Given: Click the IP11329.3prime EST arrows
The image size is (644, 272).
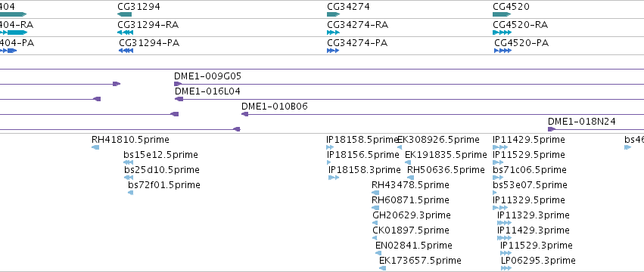Looking at the screenshot, I should [504, 223].
